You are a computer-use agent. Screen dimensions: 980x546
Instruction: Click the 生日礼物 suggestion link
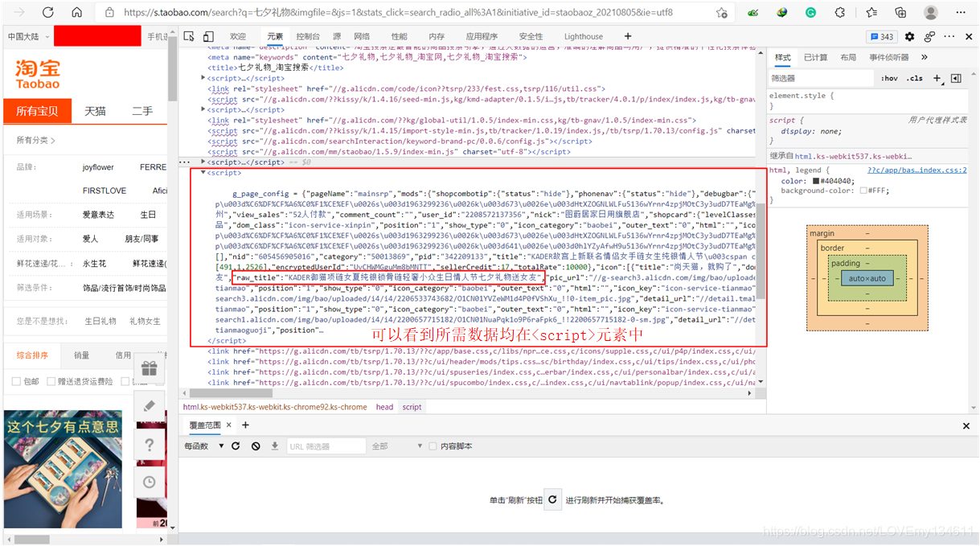(100, 321)
